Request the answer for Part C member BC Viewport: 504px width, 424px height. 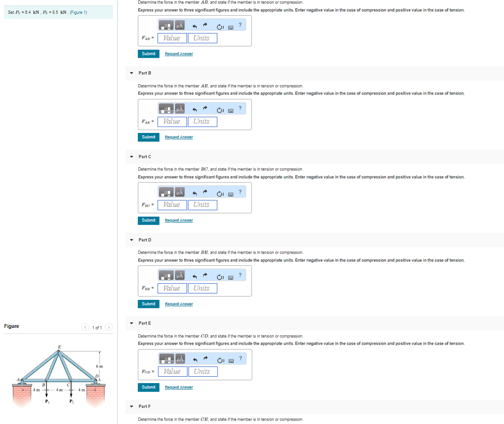(179, 220)
